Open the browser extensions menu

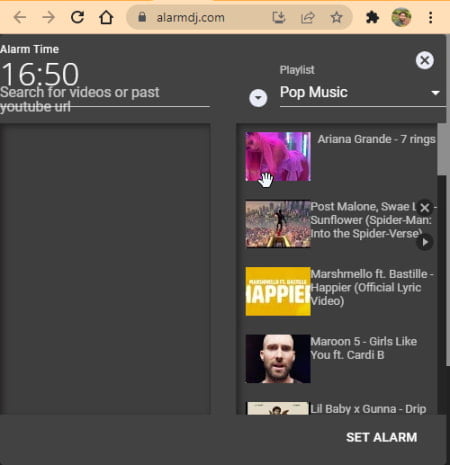pos(372,17)
